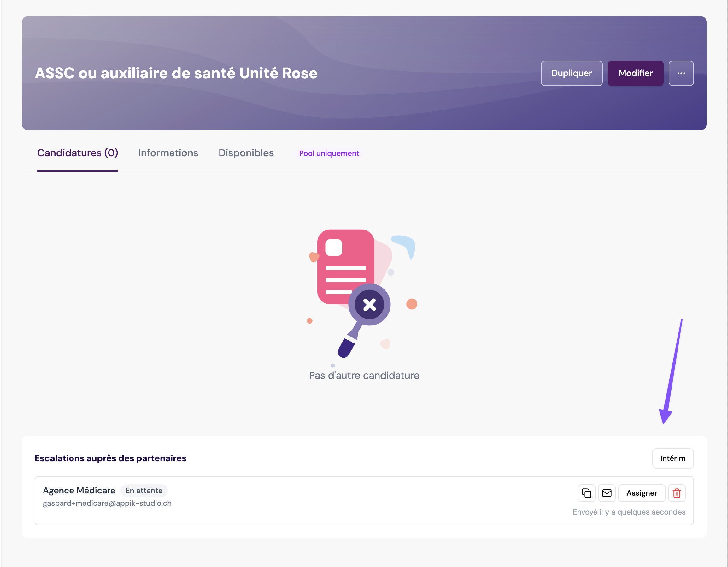Open the three-dots more options menu
The height and width of the screenshot is (567, 728).
[x=681, y=73]
